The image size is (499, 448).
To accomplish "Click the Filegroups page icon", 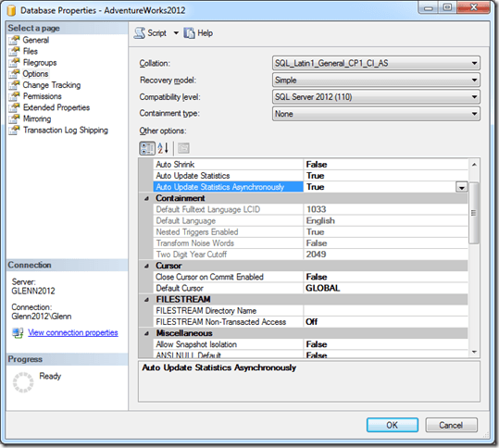I will coord(14,62).
